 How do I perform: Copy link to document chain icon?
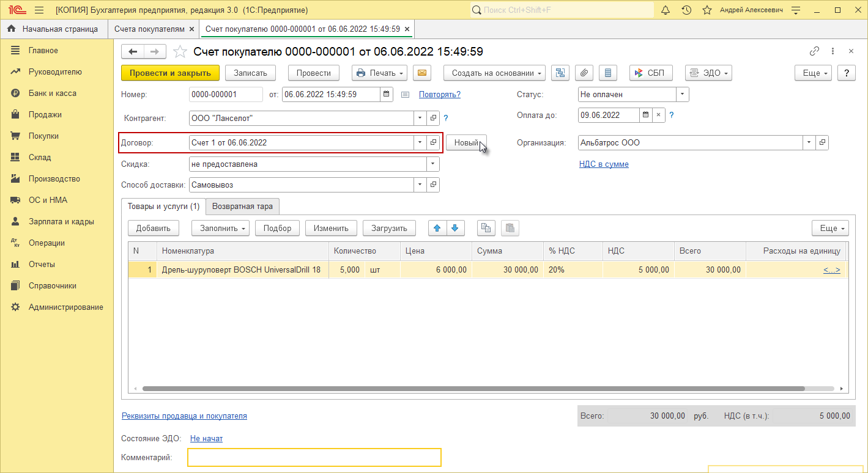814,51
